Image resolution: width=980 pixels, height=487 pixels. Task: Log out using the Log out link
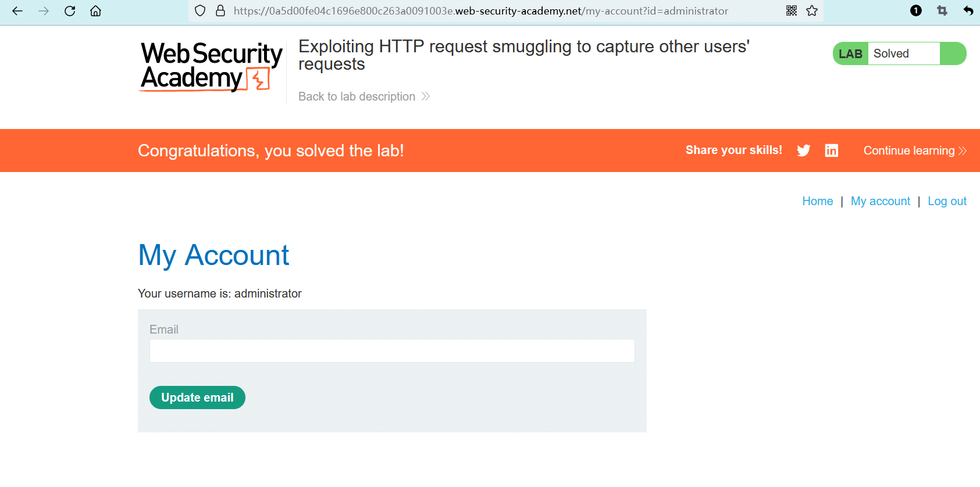click(947, 201)
